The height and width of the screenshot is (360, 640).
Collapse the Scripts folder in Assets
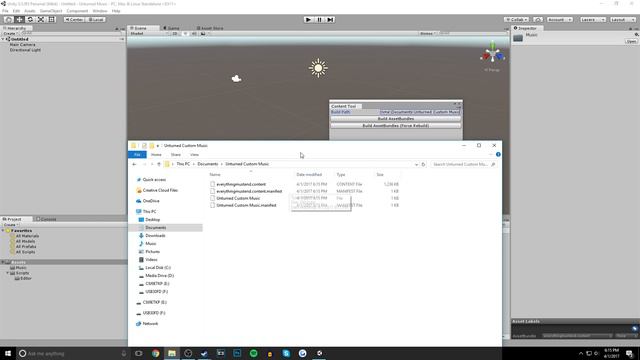coord(8,273)
